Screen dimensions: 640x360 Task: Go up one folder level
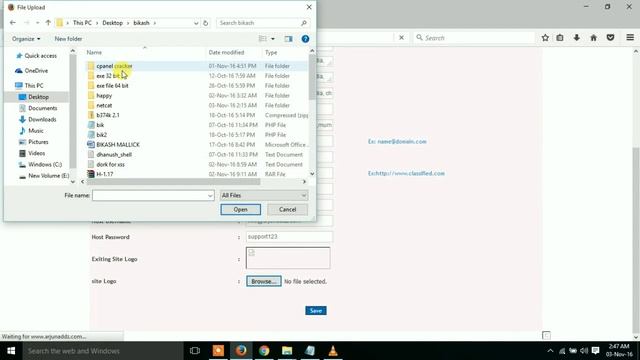pyautogui.click(x=48, y=23)
